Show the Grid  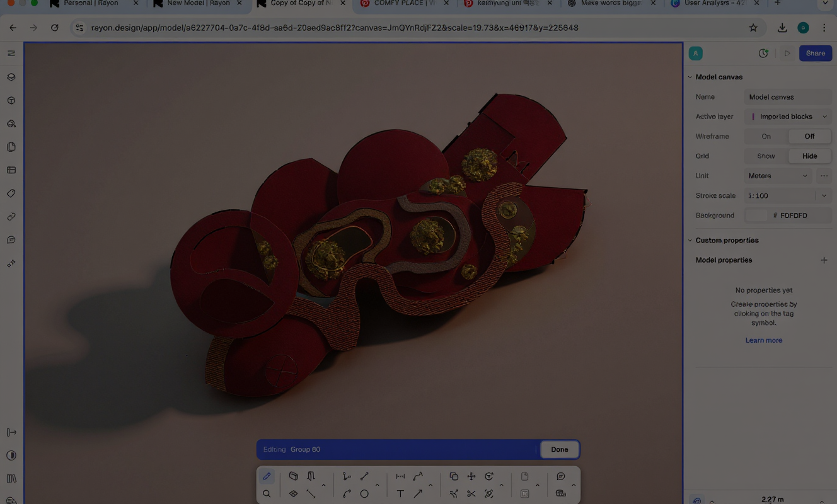point(766,156)
